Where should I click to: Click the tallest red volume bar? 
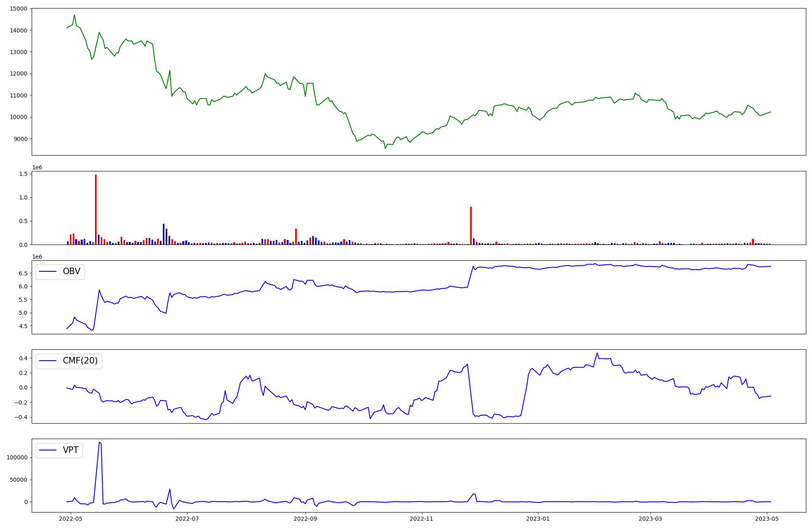click(x=96, y=210)
